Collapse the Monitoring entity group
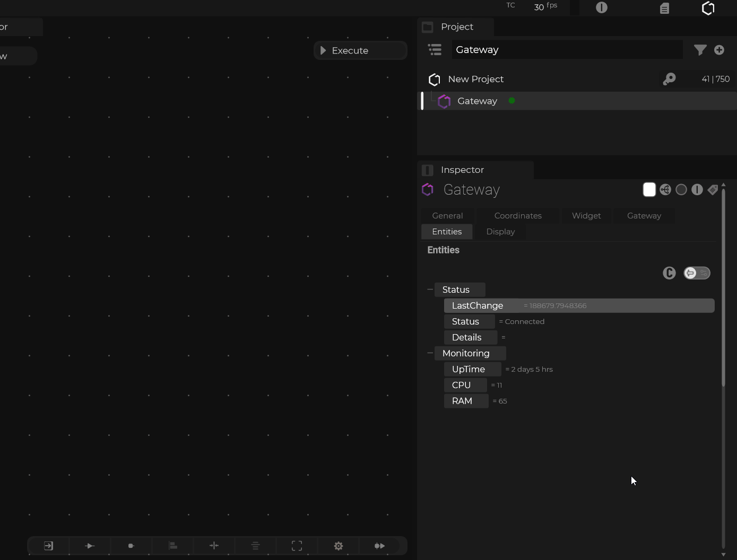 tap(430, 353)
